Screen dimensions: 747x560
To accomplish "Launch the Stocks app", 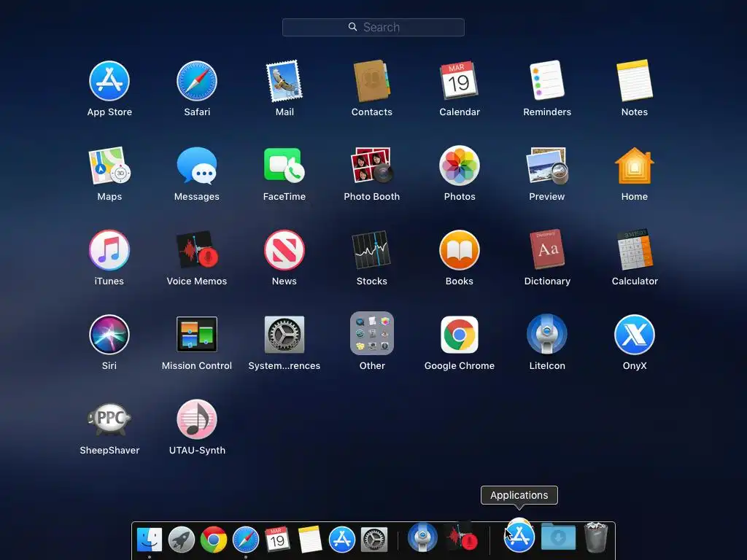I will click(371, 250).
